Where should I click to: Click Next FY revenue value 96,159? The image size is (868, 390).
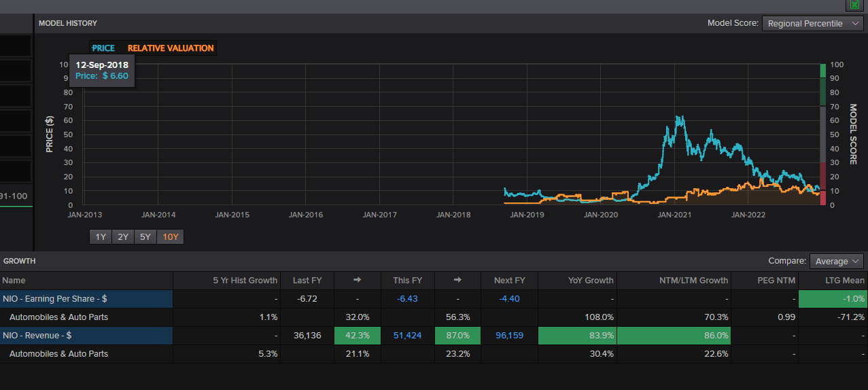point(509,336)
